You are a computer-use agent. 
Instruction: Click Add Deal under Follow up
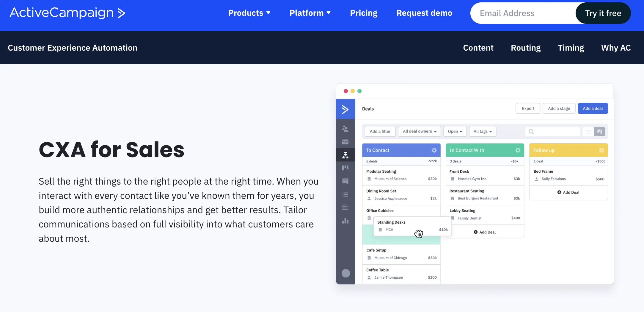tap(568, 192)
